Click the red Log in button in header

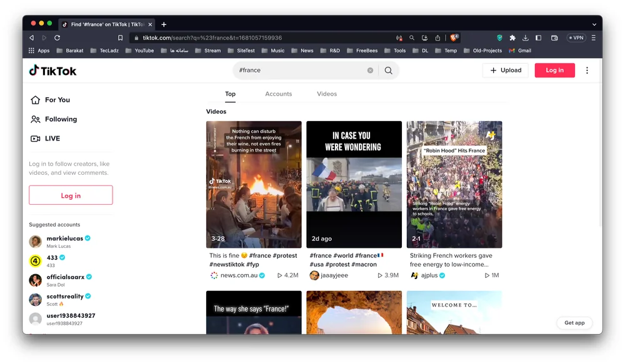click(x=554, y=71)
